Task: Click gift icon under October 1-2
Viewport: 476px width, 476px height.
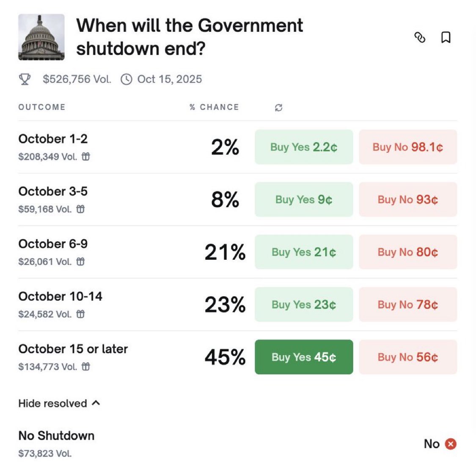Action: pos(86,157)
